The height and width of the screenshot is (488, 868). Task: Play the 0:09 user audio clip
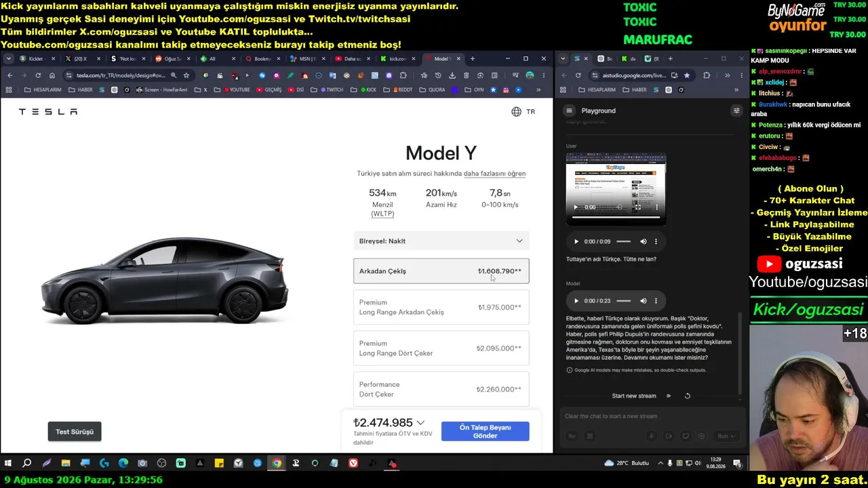point(576,241)
